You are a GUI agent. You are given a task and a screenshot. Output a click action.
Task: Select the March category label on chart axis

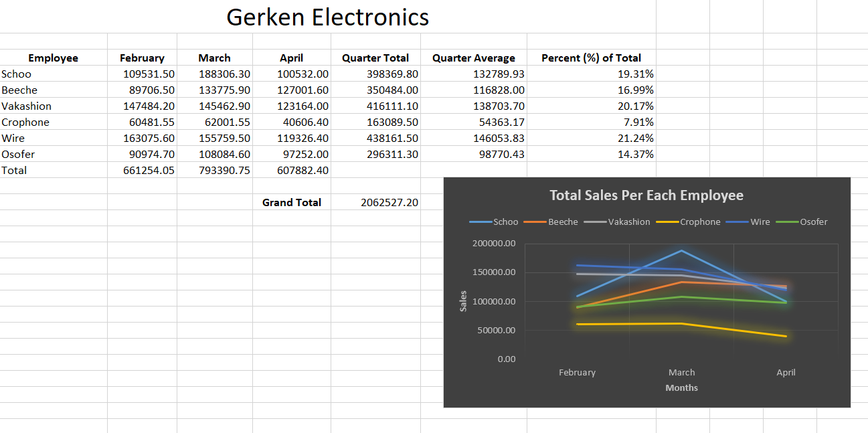tap(681, 373)
